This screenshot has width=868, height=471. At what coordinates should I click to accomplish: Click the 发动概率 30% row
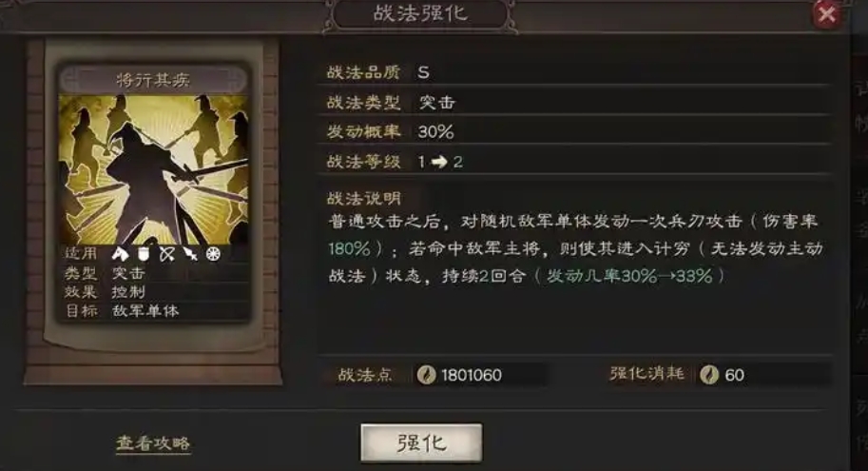point(574,132)
